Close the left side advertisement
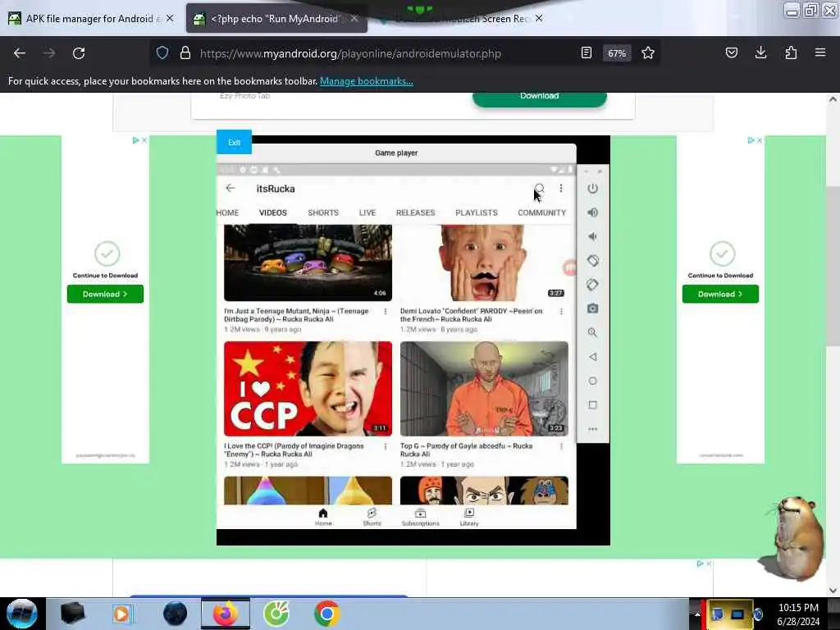840x630 pixels. (144, 140)
